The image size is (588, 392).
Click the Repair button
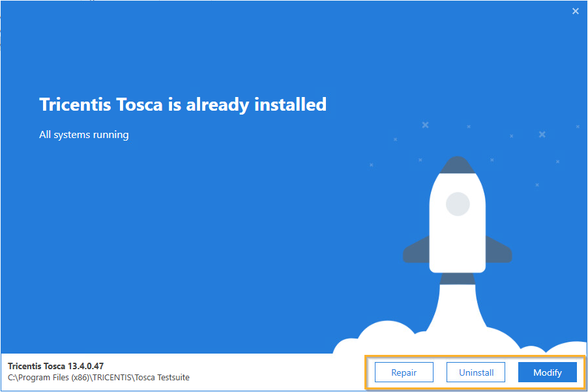404,372
